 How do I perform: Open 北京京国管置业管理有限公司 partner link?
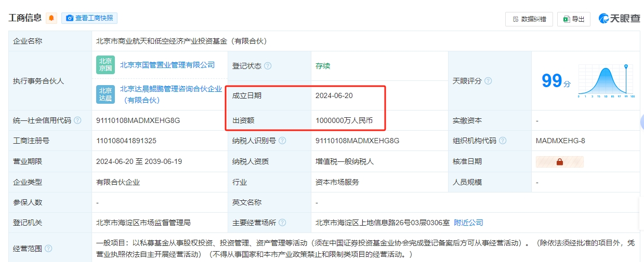pyautogui.click(x=167, y=65)
